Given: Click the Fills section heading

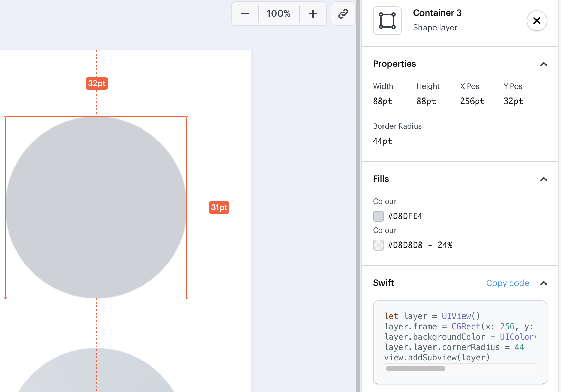Looking at the screenshot, I should click(x=381, y=179).
